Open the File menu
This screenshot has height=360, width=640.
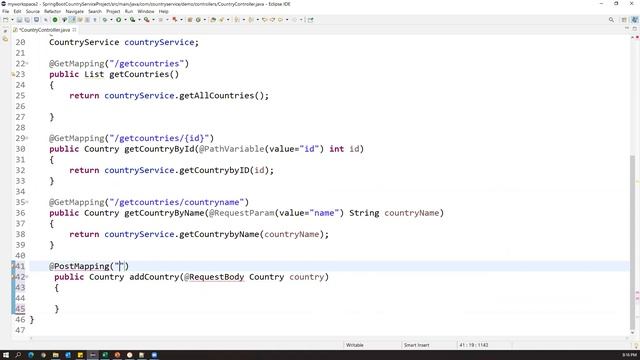(x=5, y=11)
